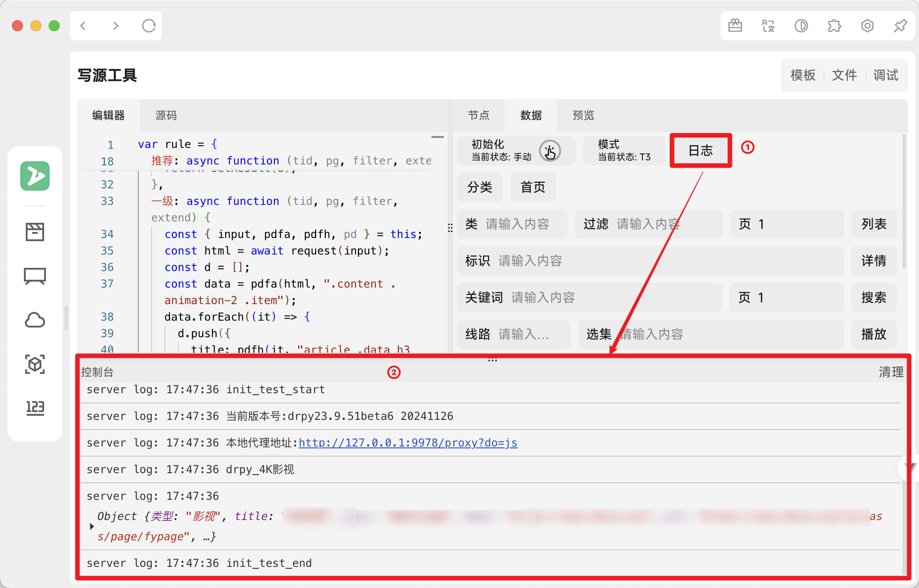919x588 pixels.
Task: Toggle the 日志 (Log) panel view
Action: pyautogui.click(x=700, y=150)
